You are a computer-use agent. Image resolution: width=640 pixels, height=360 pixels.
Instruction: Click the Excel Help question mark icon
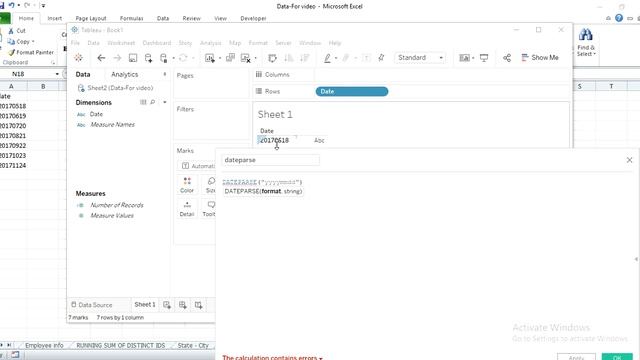click(619, 18)
